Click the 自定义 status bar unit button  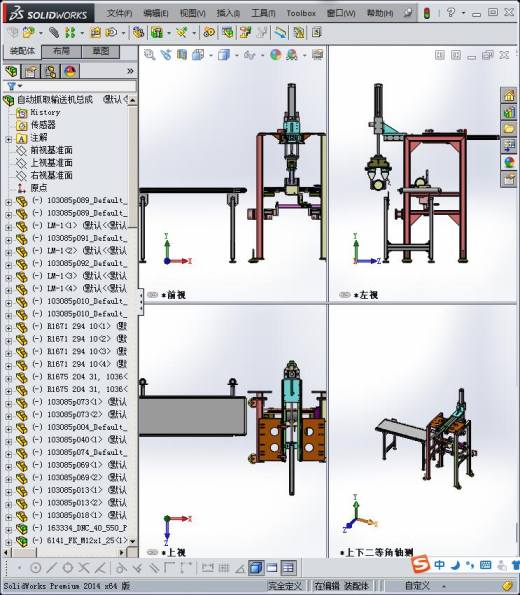(418, 586)
